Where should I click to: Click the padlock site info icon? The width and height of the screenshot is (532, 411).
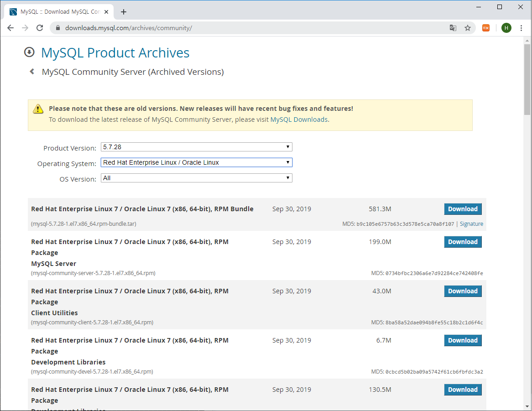coord(57,28)
